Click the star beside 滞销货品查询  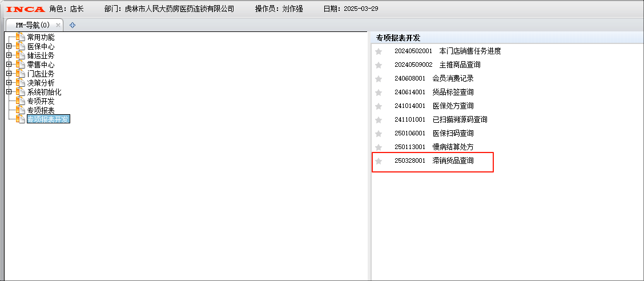[x=379, y=161]
